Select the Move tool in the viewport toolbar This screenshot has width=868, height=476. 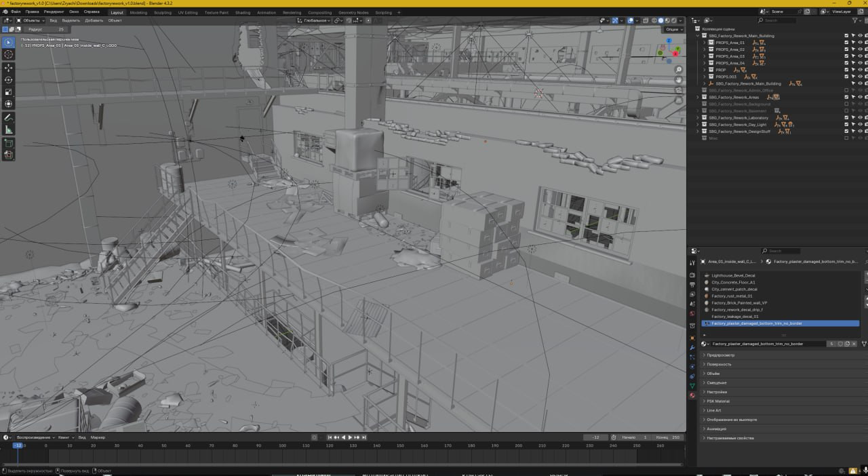click(9, 68)
